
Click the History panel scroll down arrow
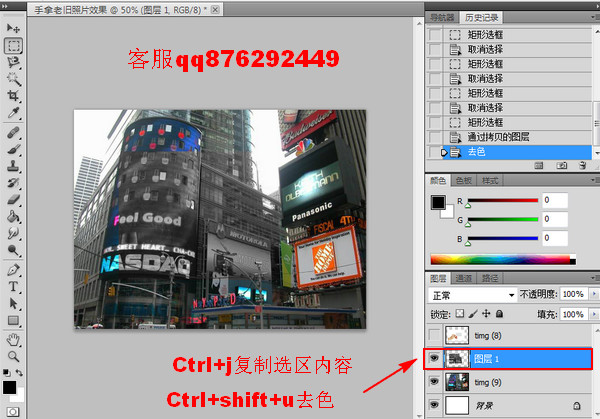596,153
